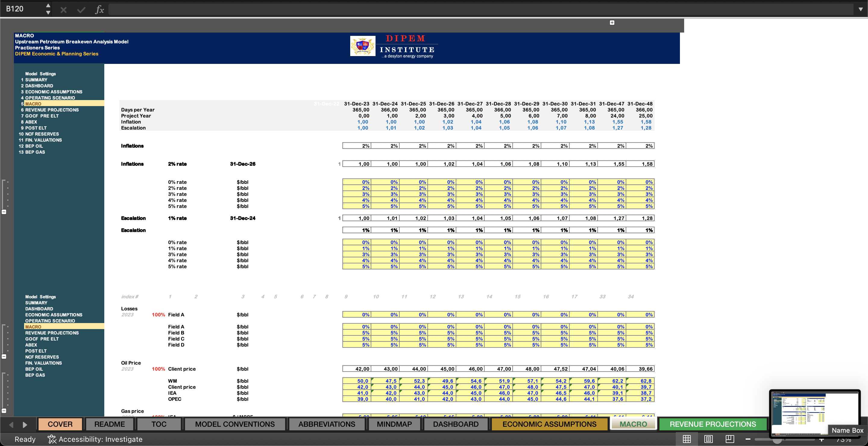The image size is (868, 446).
Task: Go to ECONOMIC ASSUMPTIONS sheet tab
Action: [549, 424]
